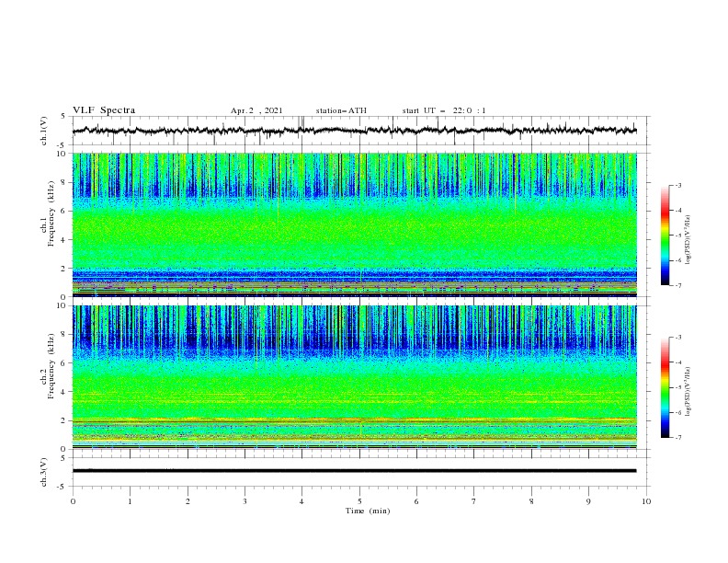Click time axis tick label "5"

pyautogui.click(x=359, y=501)
